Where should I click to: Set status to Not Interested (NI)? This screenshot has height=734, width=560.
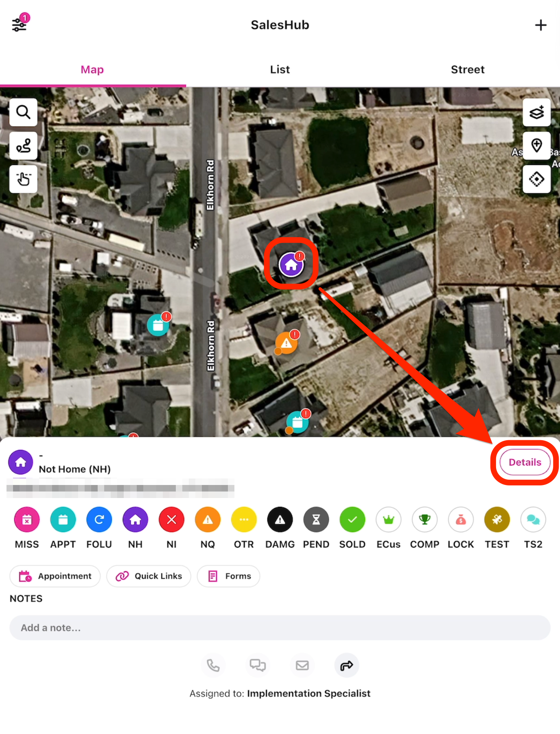[171, 520]
